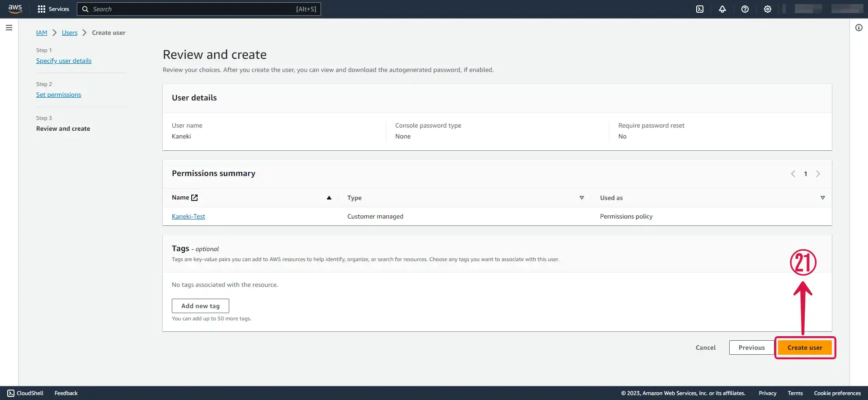This screenshot has height=400, width=868.
Task: Open the Terms footer link
Action: point(795,393)
